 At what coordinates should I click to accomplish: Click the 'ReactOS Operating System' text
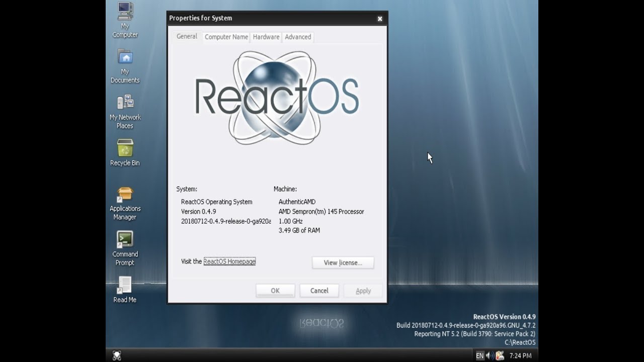[x=216, y=202]
